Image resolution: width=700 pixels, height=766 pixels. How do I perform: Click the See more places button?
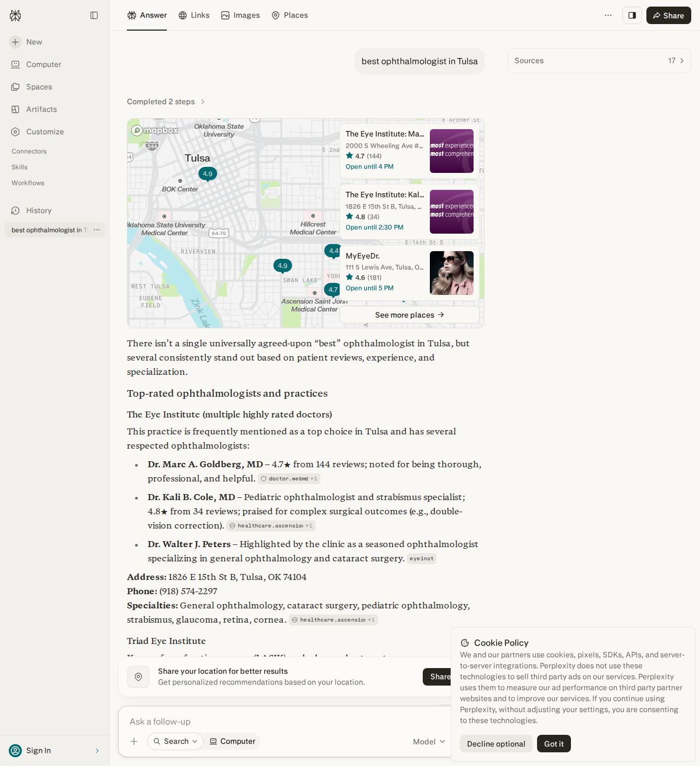pyautogui.click(x=410, y=315)
